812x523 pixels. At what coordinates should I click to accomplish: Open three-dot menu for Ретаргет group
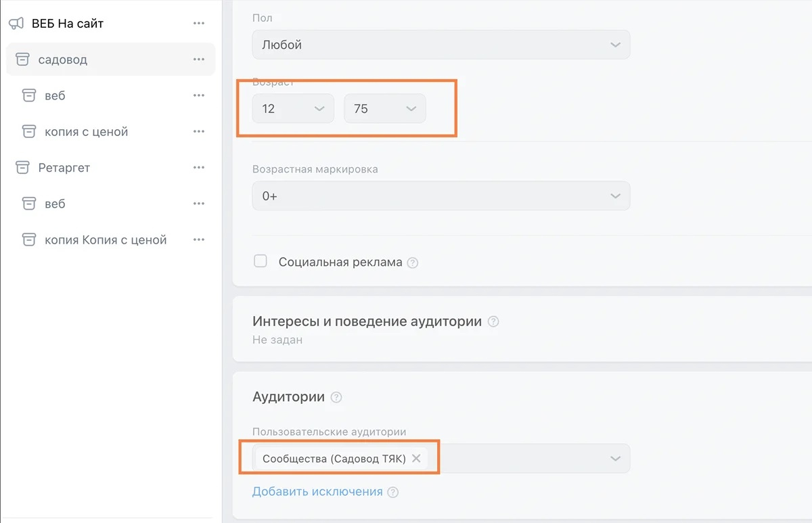(x=198, y=168)
